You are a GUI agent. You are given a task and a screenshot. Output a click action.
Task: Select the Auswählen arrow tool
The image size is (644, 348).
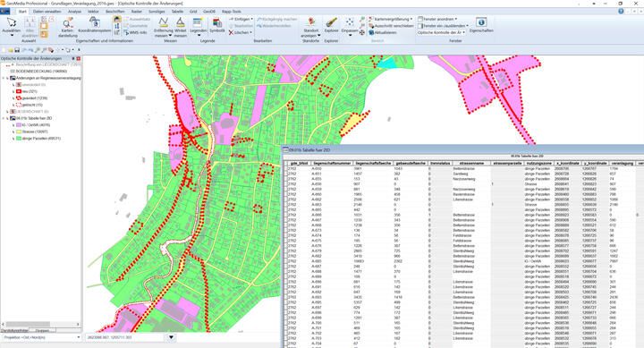coord(11,25)
